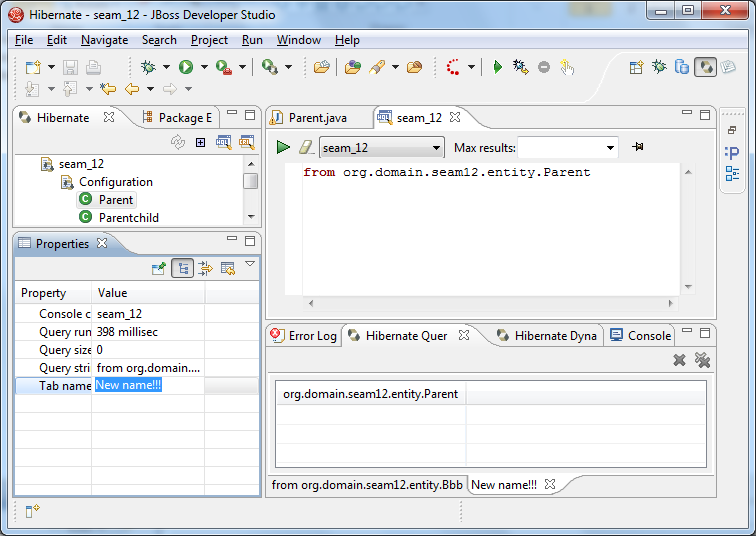The height and width of the screenshot is (536, 756).
Task: Open the New wizard dropdown arrow
Action: [x=51, y=67]
